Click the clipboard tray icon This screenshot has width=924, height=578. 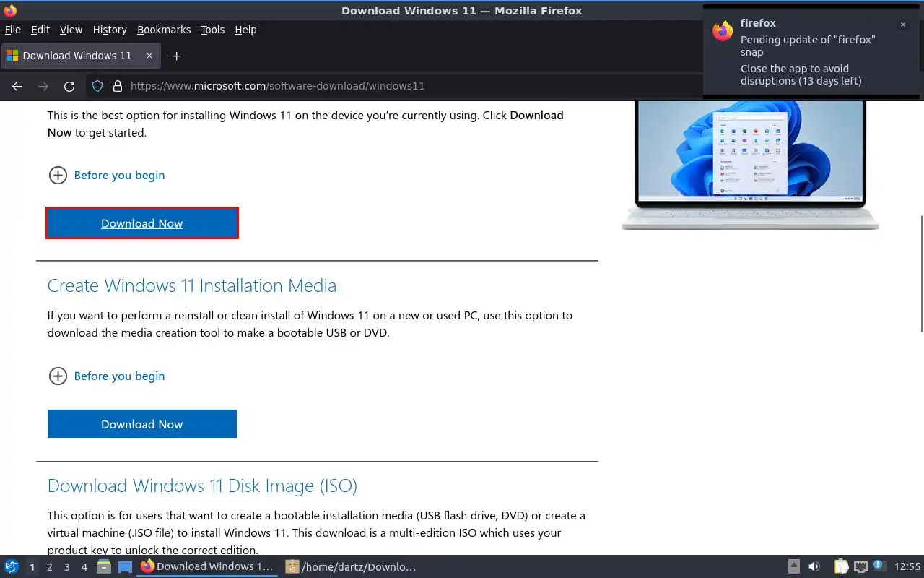[x=841, y=567]
